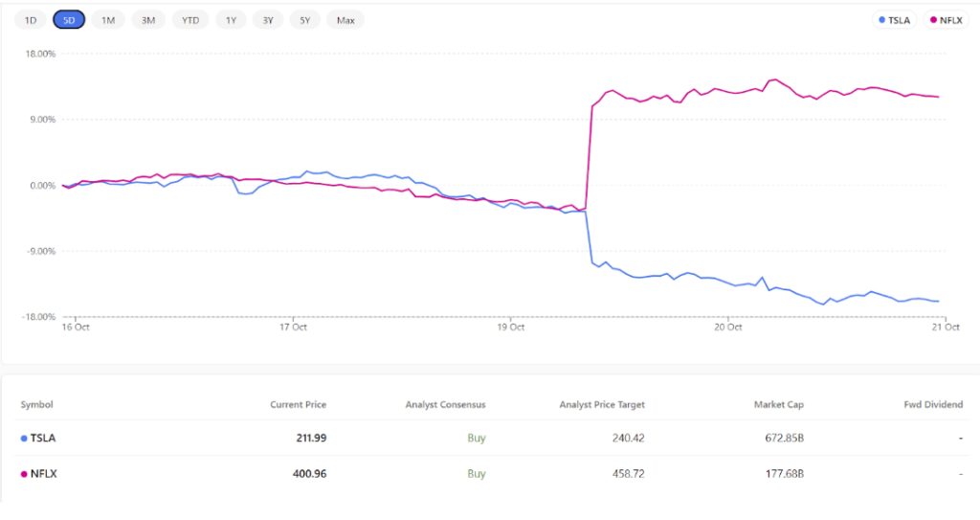Click NFLX Buy consensus rating
The width and height of the screenshot is (980, 520).
point(477,474)
